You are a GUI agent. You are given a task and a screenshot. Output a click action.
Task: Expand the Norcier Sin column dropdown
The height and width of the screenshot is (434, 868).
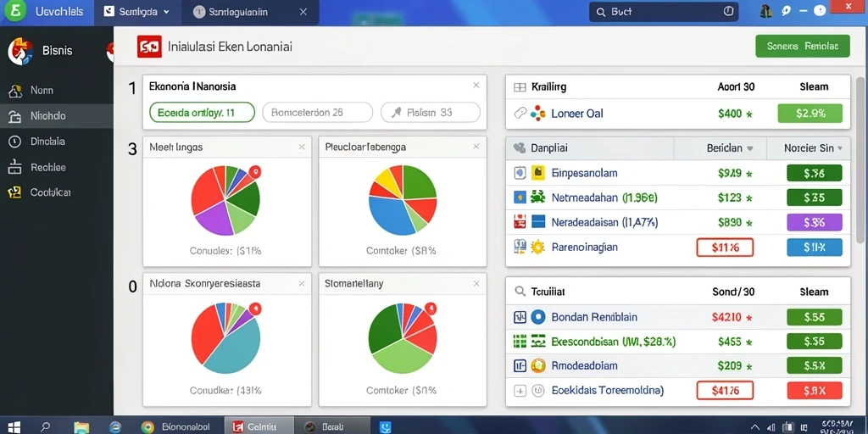point(840,148)
